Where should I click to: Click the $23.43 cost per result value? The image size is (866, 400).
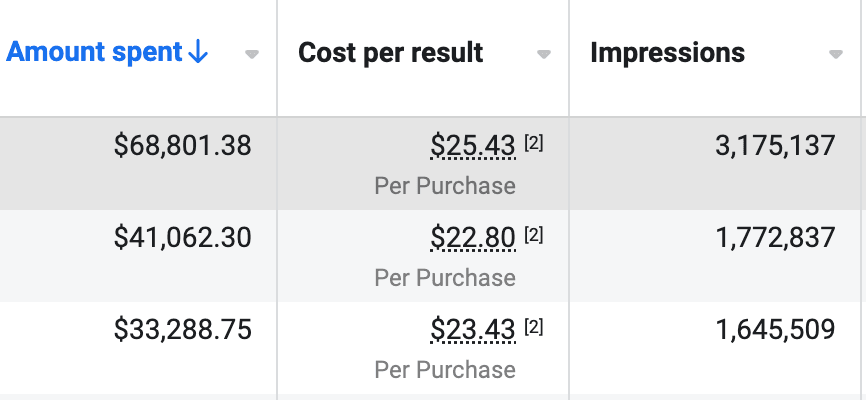(x=473, y=330)
